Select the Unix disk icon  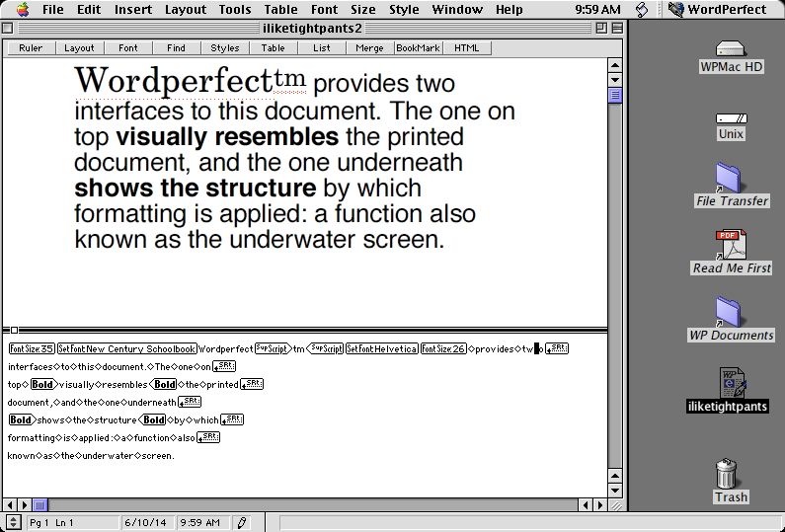[x=731, y=118]
